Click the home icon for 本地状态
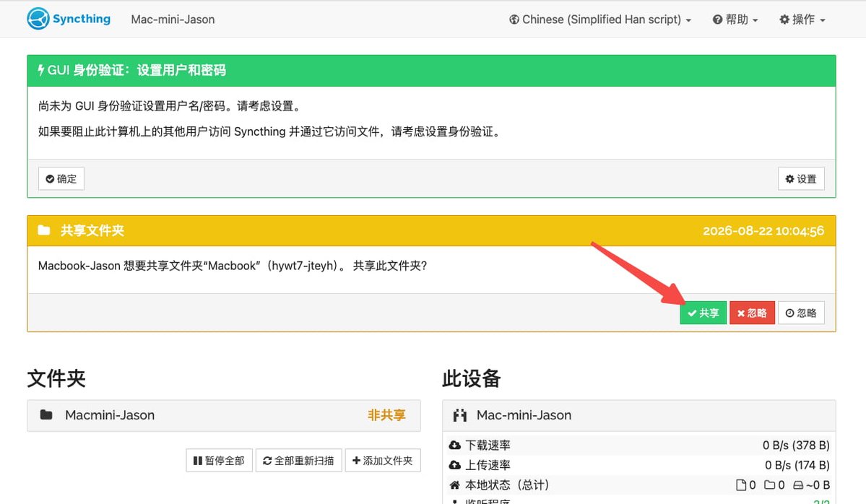Screen dimensions: 866x504 pos(454,485)
